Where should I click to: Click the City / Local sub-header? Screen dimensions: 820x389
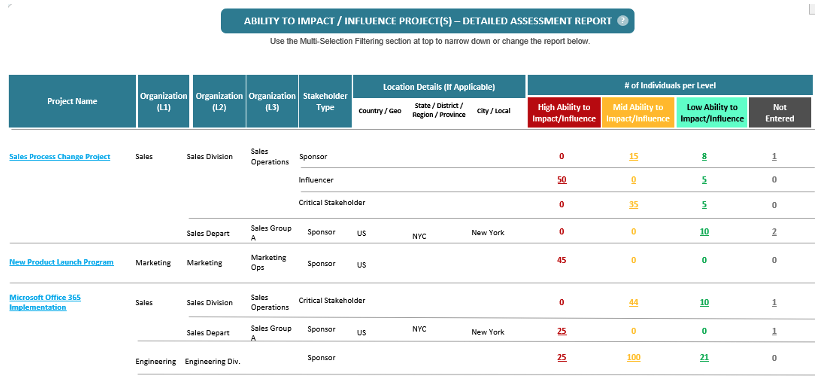493,110
